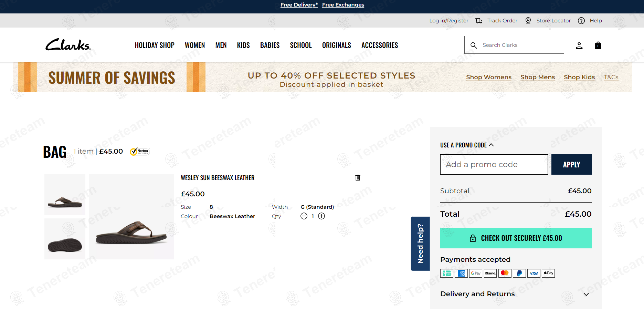Click the Clarks logo

68,45
